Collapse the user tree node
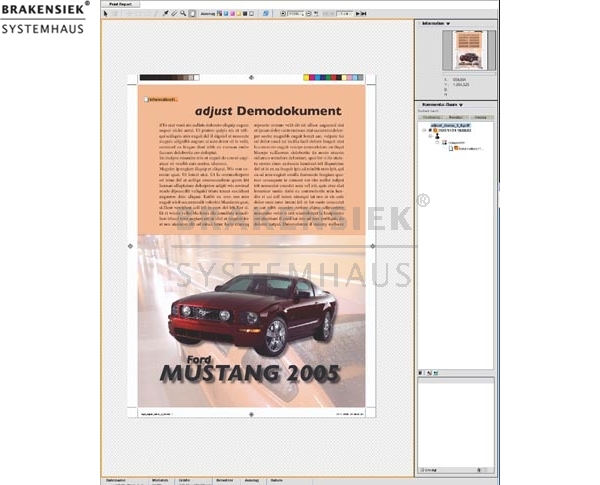The width and height of the screenshot is (600, 485). pyautogui.click(x=431, y=136)
